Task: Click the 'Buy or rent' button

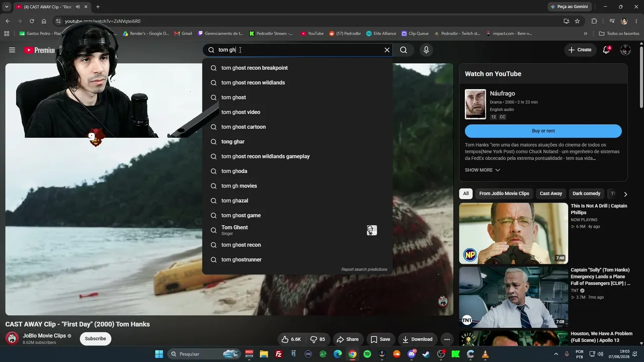Action: [543, 131]
